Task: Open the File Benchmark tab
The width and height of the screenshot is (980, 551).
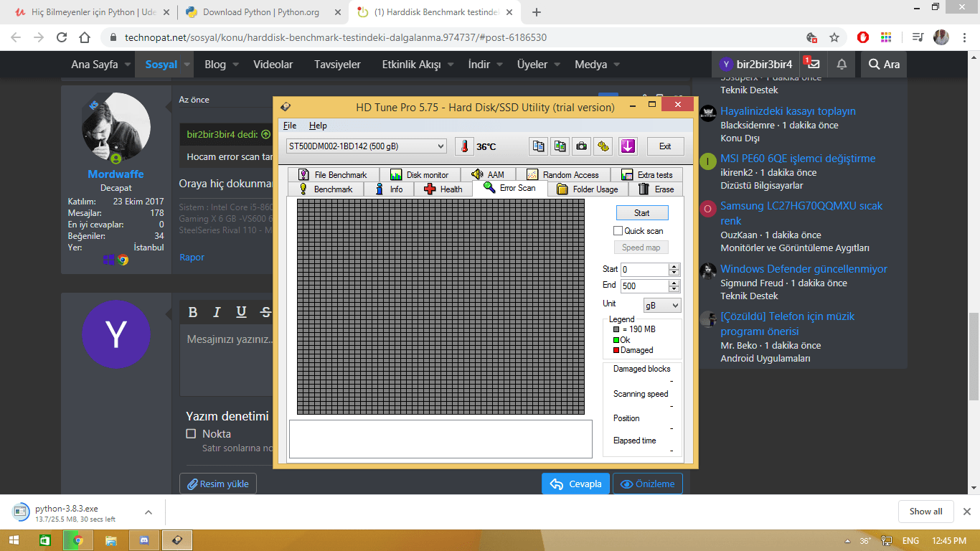Action: [332, 174]
